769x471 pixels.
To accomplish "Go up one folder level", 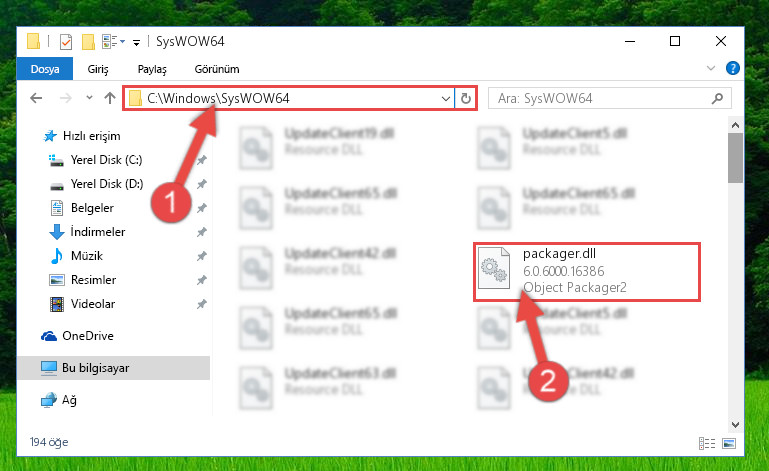I will pyautogui.click(x=110, y=98).
